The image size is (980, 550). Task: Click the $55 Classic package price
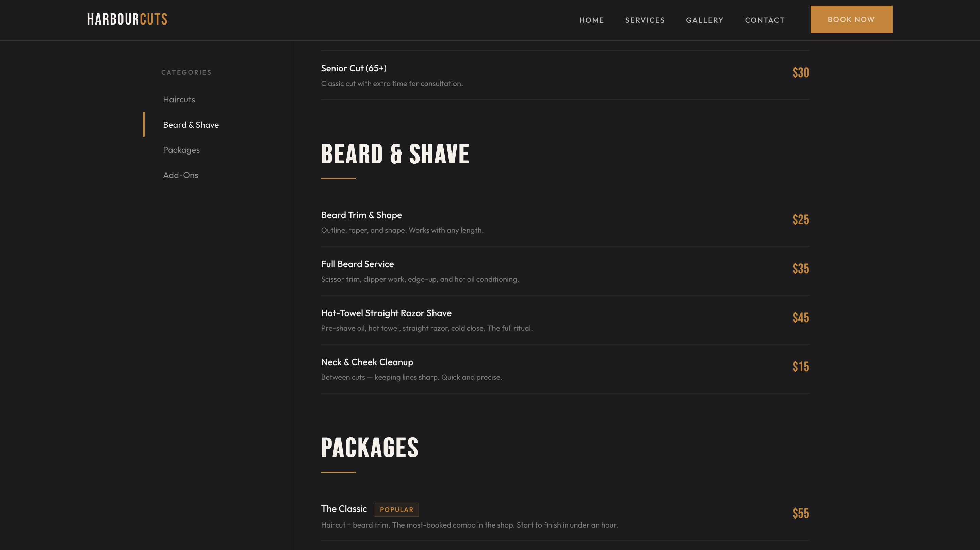800,514
